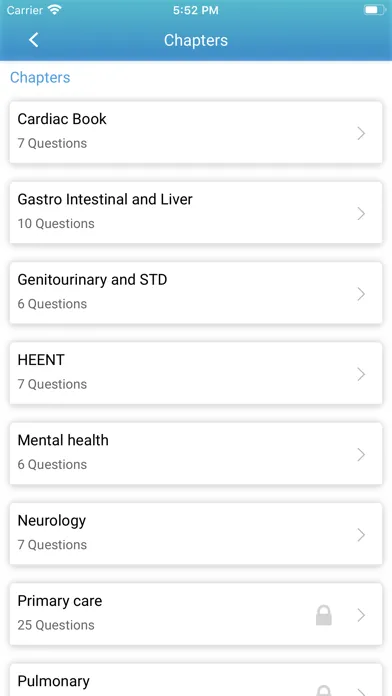Open the Cardiac Book chevron arrow

click(361, 133)
